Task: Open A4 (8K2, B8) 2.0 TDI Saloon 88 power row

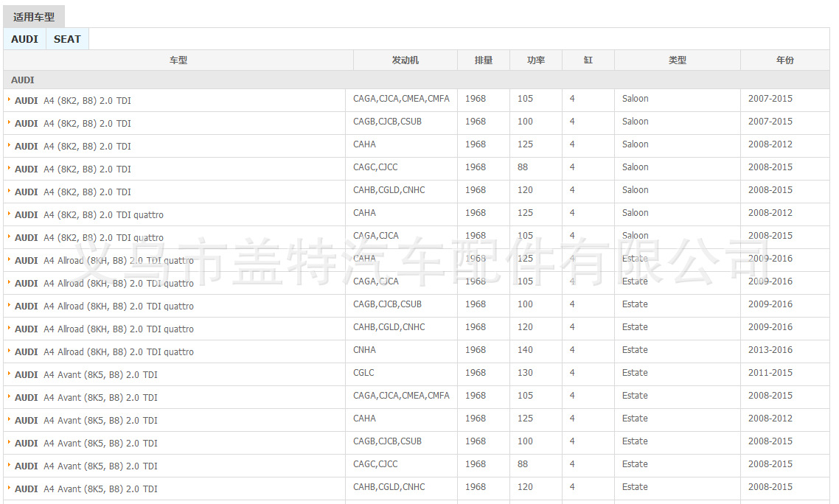Action: [417, 169]
